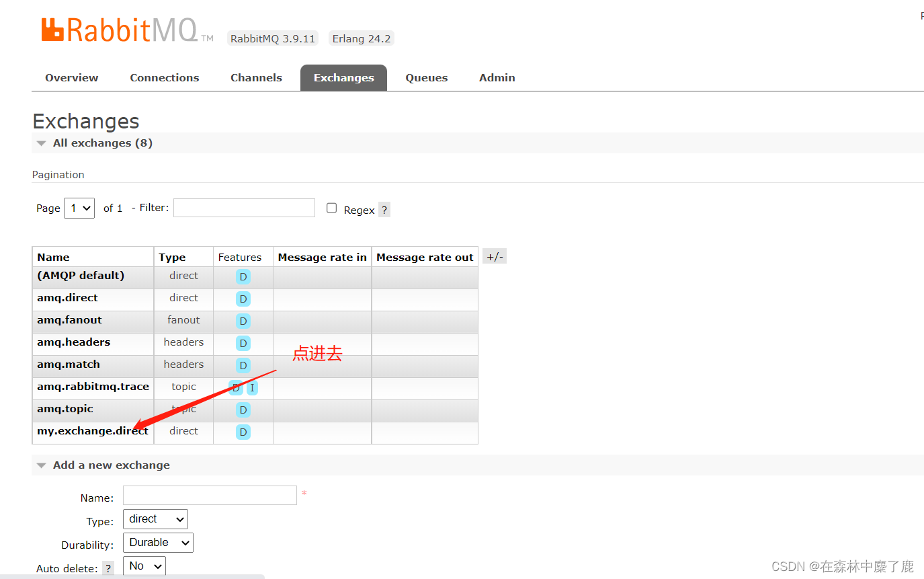Sort by the Type column header
924x579 pixels.
172,257
